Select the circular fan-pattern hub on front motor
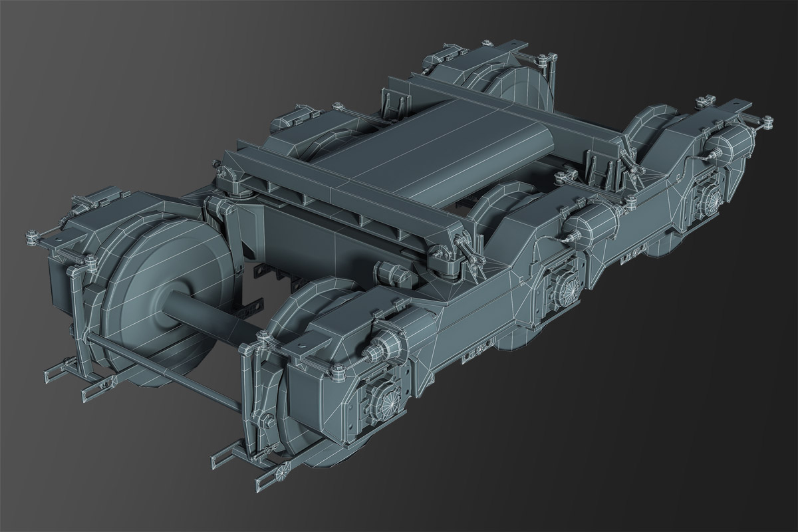This screenshot has width=798, height=532. click(x=388, y=399)
